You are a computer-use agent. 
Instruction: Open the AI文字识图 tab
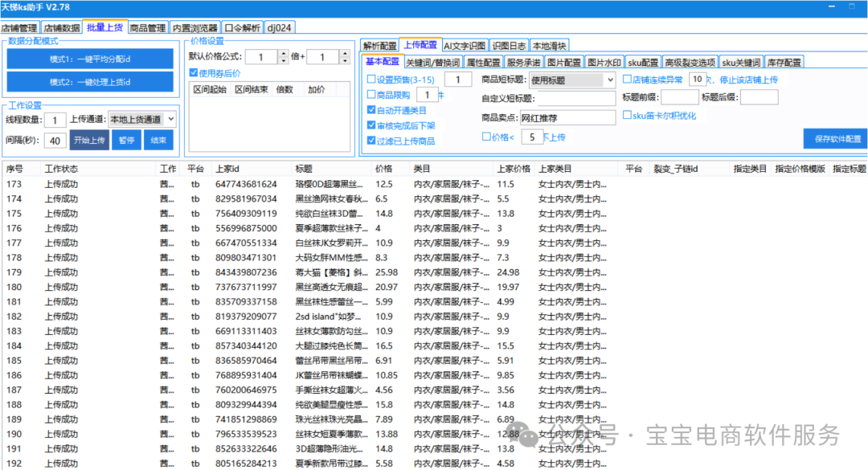465,46
